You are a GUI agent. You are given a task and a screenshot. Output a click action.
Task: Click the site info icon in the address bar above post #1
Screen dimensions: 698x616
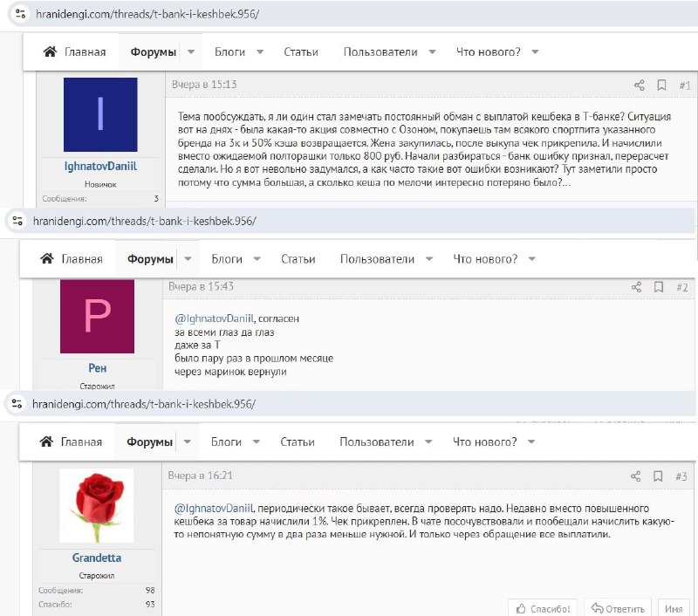coord(20,14)
